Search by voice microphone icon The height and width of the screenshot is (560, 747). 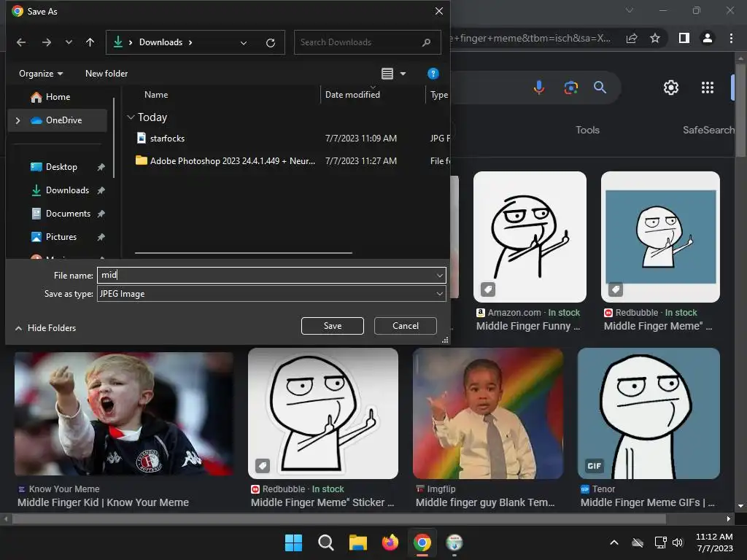coord(539,87)
